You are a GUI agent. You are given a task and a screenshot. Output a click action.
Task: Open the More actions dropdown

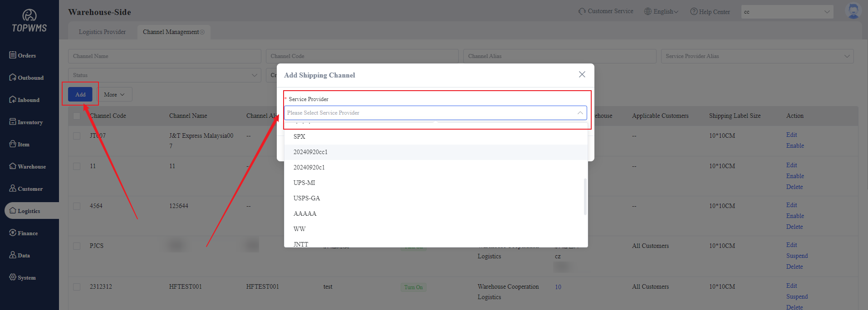(x=115, y=95)
